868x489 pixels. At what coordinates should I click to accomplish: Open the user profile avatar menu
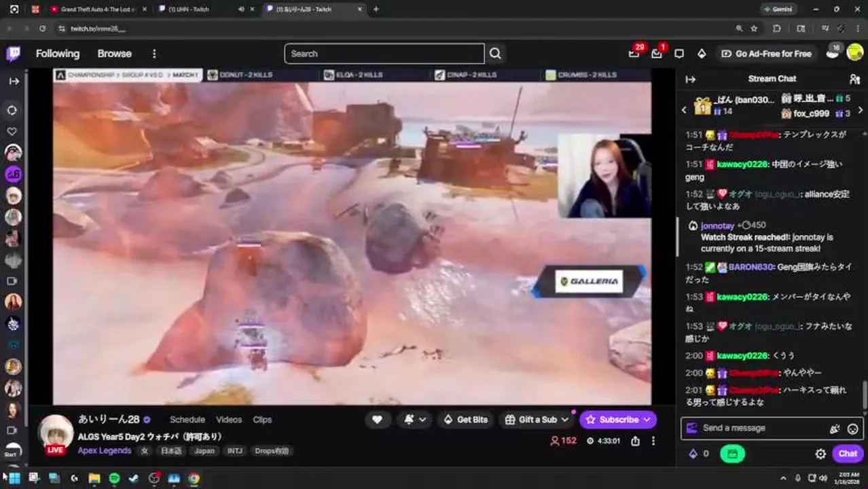(854, 53)
